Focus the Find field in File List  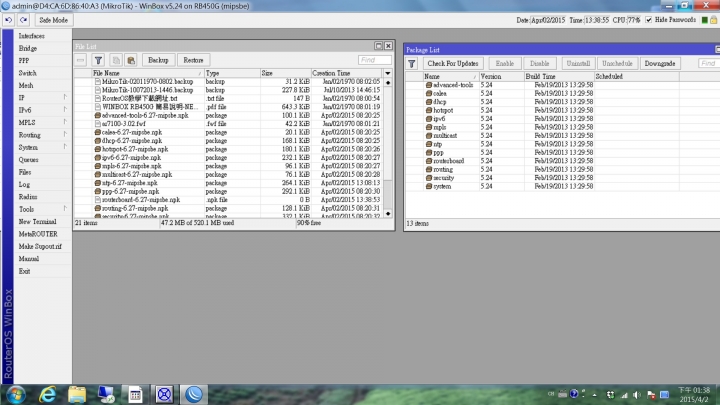coord(374,60)
